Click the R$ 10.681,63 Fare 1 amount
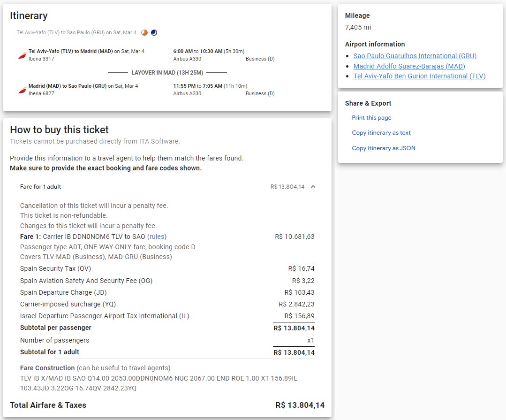 click(x=295, y=237)
